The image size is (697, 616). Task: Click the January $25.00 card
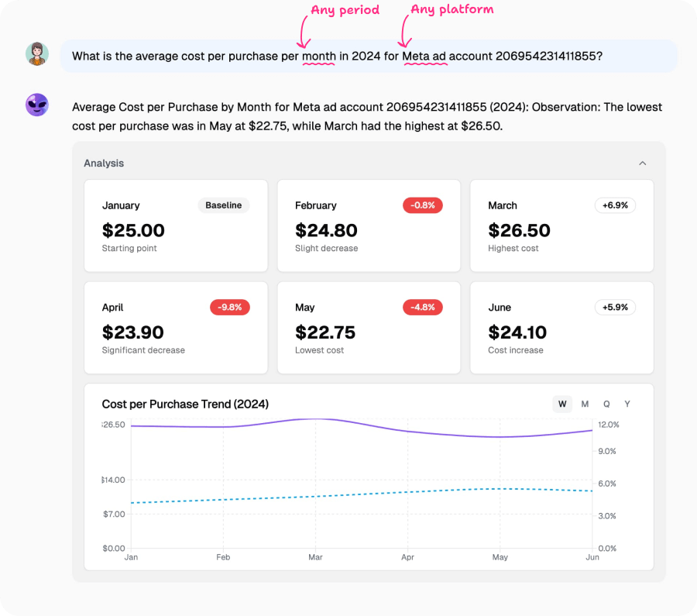(175, 225)
